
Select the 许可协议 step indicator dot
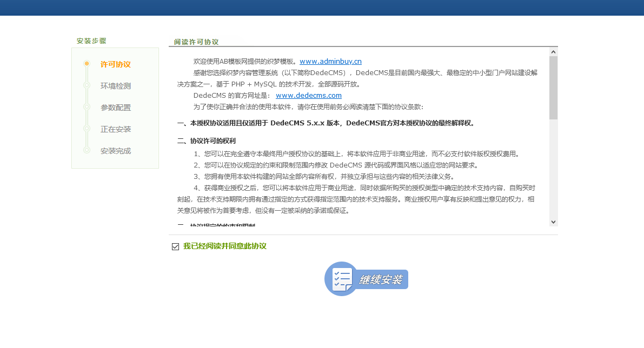click(87, 63)
